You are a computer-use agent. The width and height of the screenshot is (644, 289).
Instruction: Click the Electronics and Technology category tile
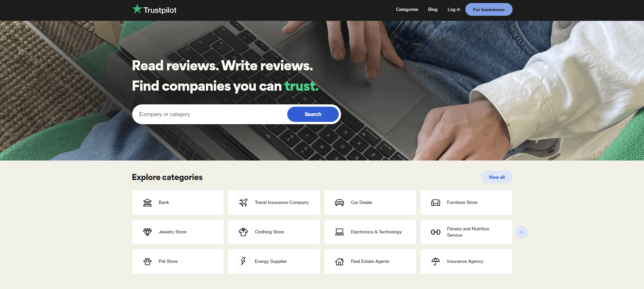click(x=370, y=231)
